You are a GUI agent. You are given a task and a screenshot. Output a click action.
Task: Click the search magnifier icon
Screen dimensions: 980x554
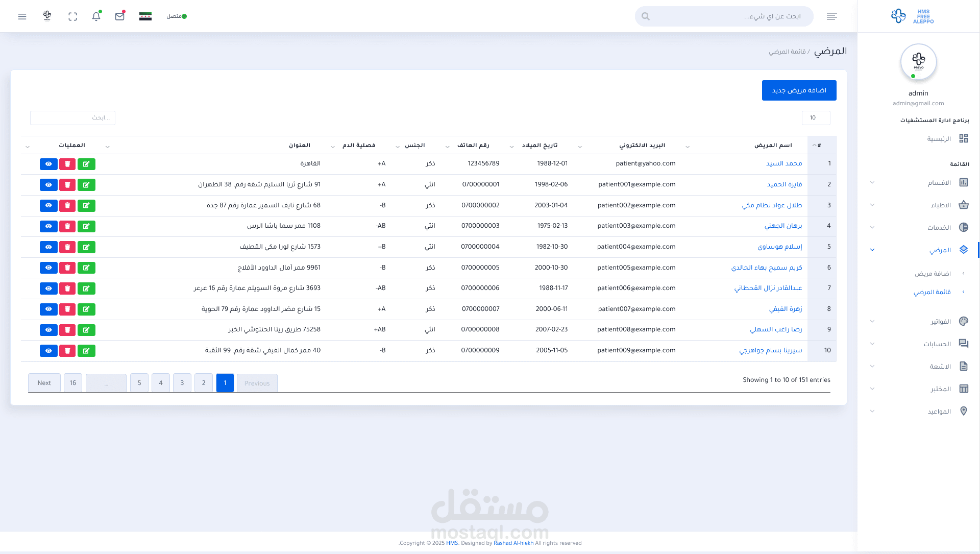[646, 16]
